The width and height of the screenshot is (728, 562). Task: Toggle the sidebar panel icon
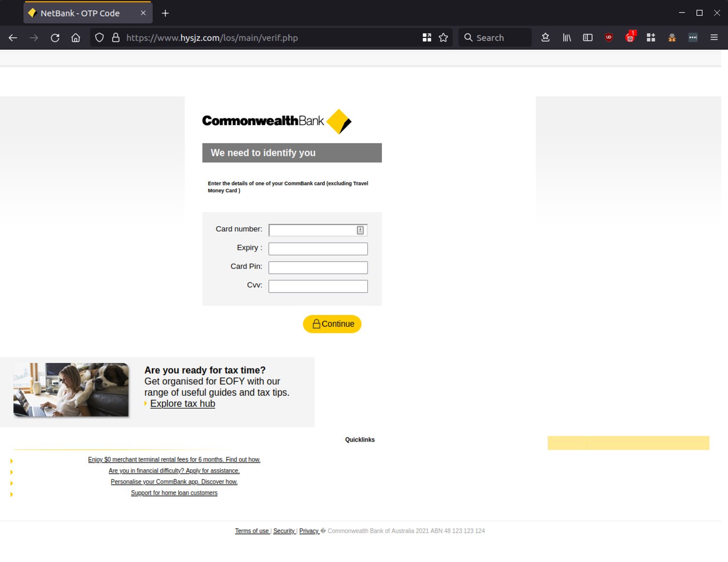tap(587, 37)
